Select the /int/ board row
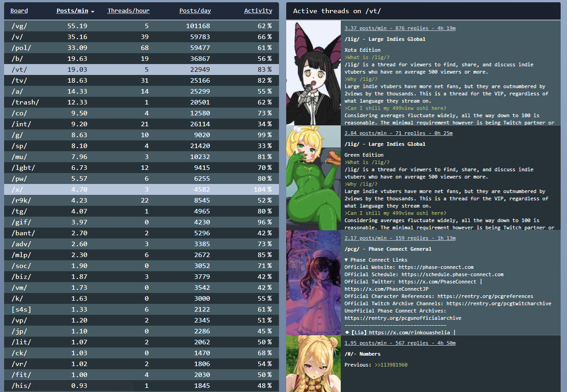The height and width of the screenshot is (392, 567). tap(141, 124)
